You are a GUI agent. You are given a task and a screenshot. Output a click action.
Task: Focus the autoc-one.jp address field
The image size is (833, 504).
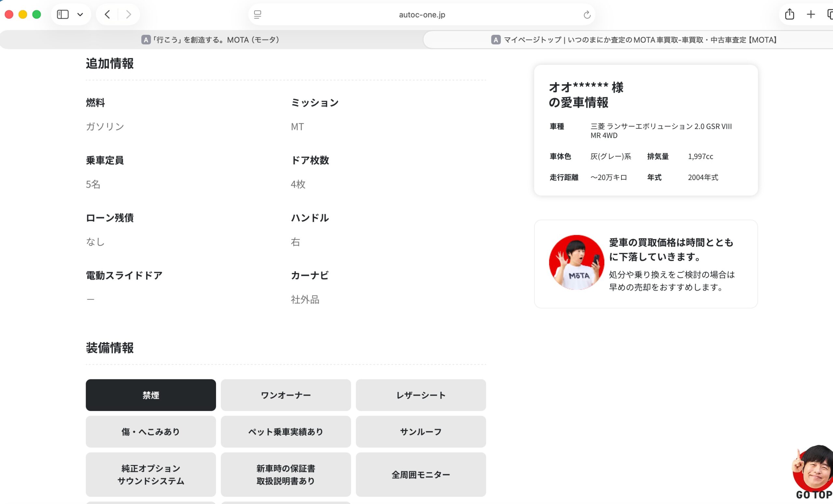(x=422, y=15)
